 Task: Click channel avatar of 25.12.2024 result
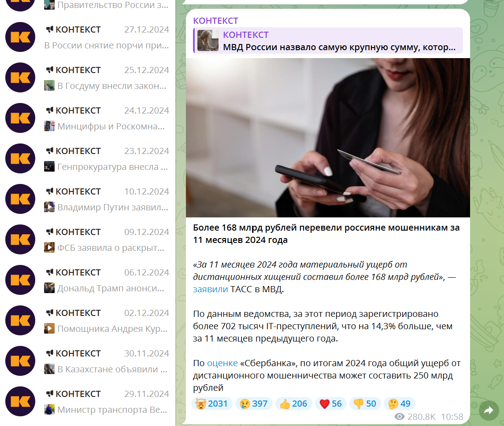point(20,77)
